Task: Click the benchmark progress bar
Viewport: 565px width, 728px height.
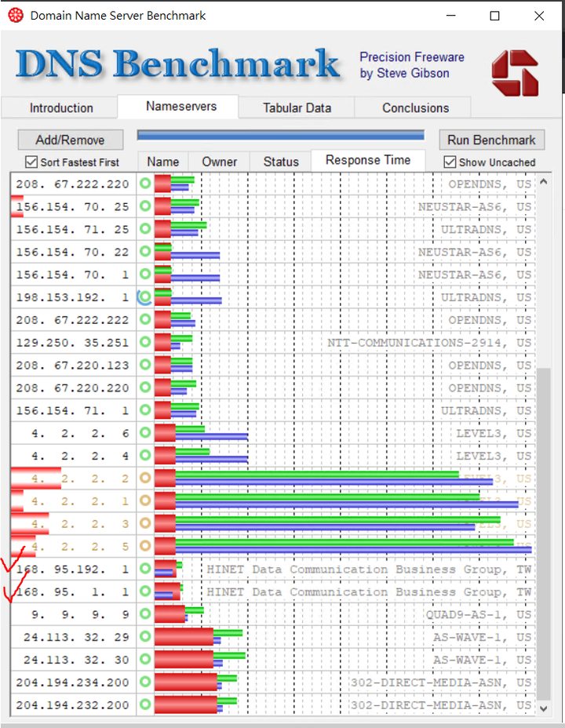Action: click(281, 135)
